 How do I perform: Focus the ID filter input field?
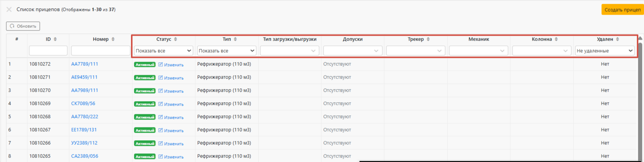[x=48, y=50]
